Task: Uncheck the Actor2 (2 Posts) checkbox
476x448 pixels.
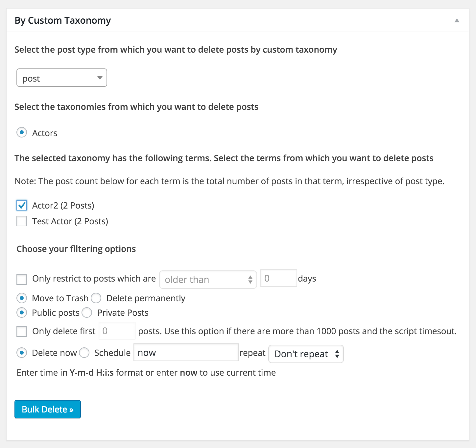Action: [x=22, y=205]
